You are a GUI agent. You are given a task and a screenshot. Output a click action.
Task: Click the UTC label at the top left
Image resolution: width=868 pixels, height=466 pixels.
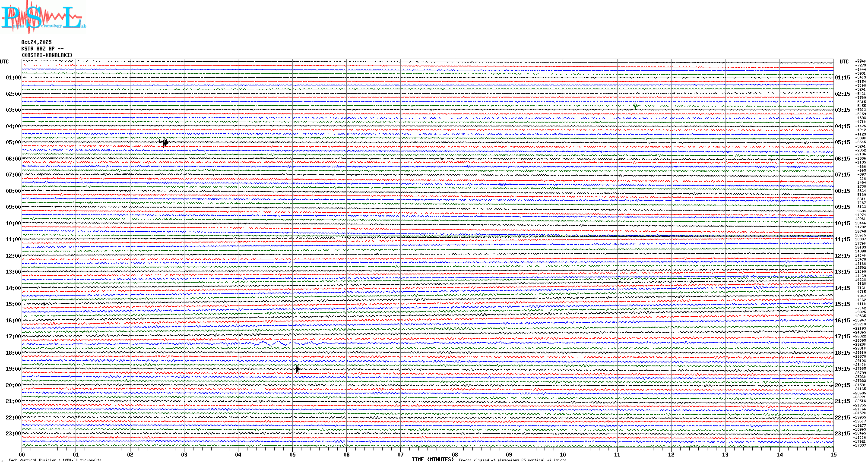(x=4, y=62)
